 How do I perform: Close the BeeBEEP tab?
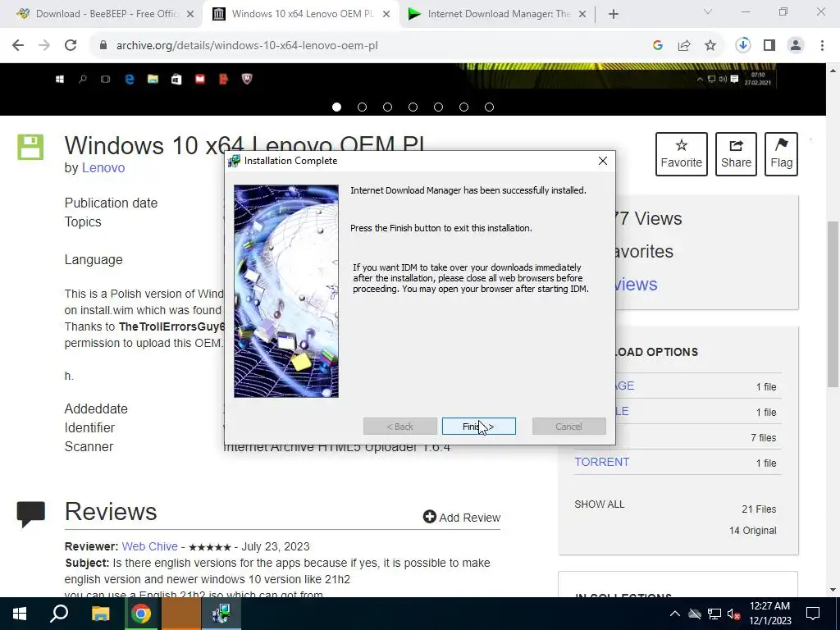click(190, 15)
